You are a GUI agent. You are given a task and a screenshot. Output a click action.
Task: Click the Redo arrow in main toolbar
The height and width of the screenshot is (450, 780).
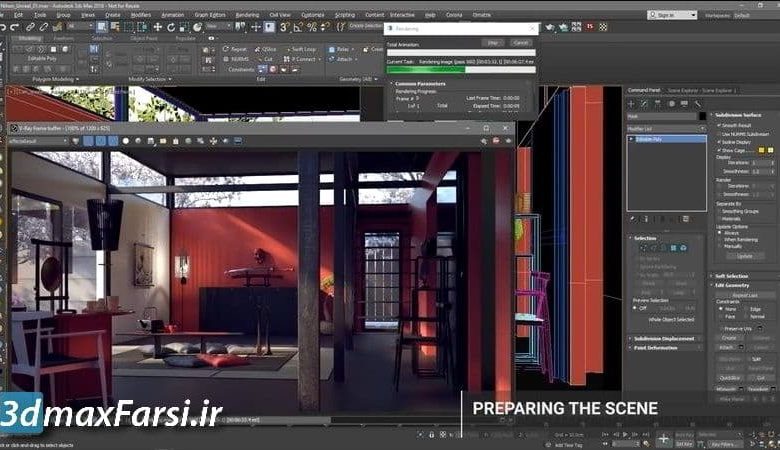click(15, 27)
